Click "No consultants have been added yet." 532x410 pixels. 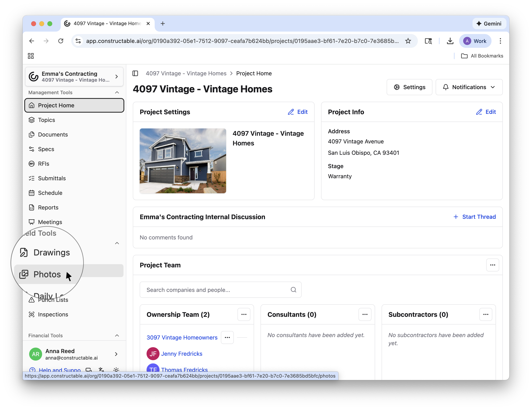(x=316, y=335)
